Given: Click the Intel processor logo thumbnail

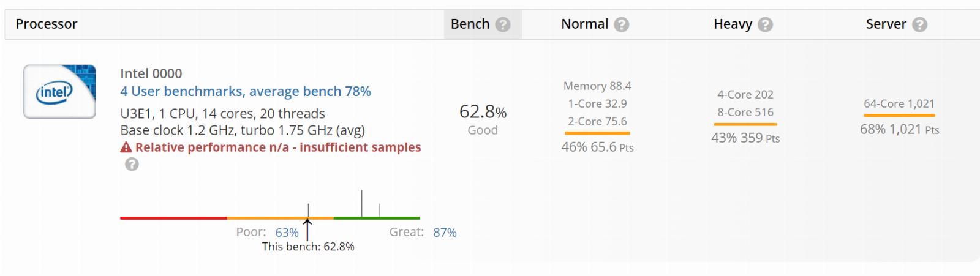Looking at the screenshot, I should pos(60,92).
